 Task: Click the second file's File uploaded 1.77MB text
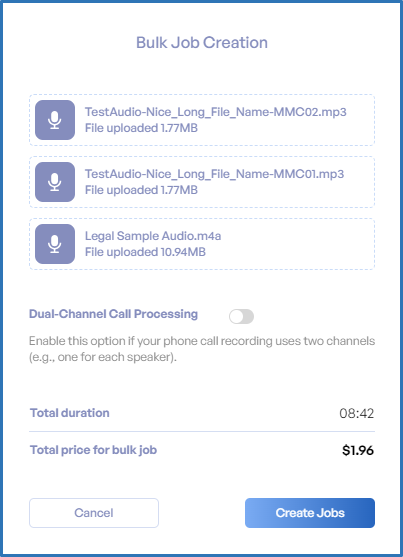click(141, 190)
